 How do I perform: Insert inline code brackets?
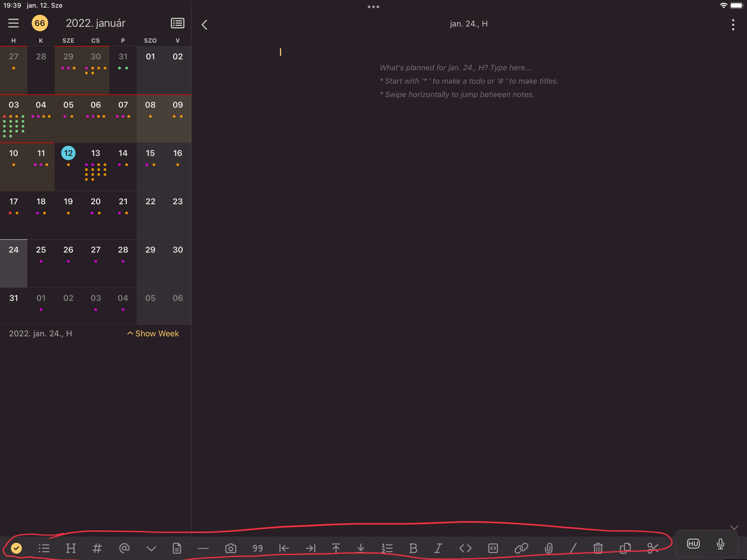[x=465, y=548]
